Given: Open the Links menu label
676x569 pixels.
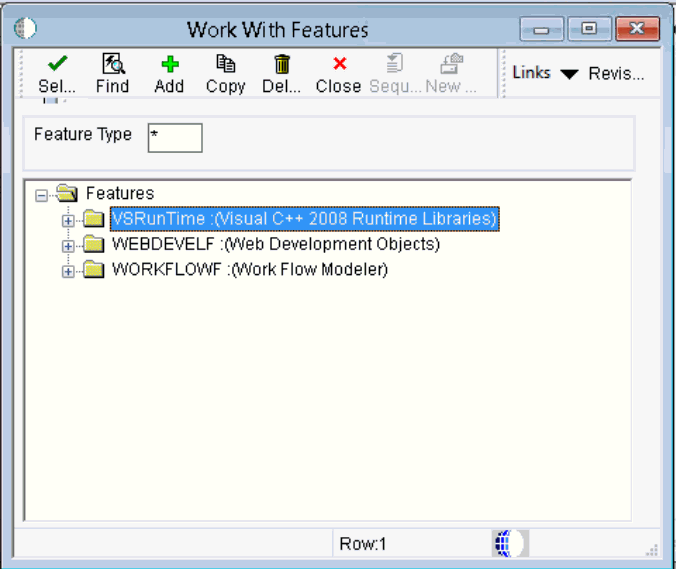Looking at the screenshot, I should tap(531, 72).
